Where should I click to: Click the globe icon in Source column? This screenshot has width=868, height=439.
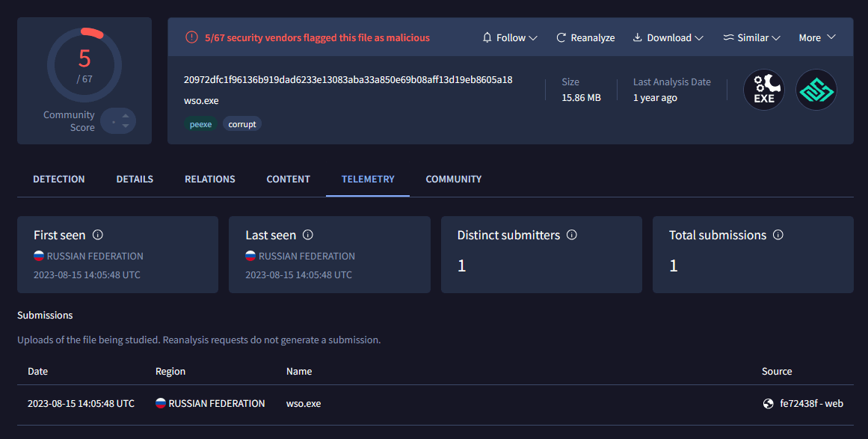[x=768, y=404]
